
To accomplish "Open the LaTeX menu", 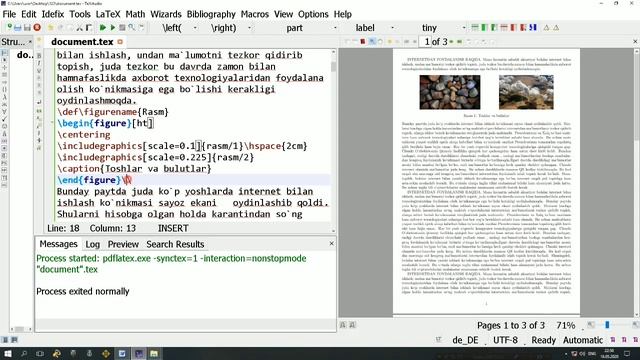I will point(108,14).
